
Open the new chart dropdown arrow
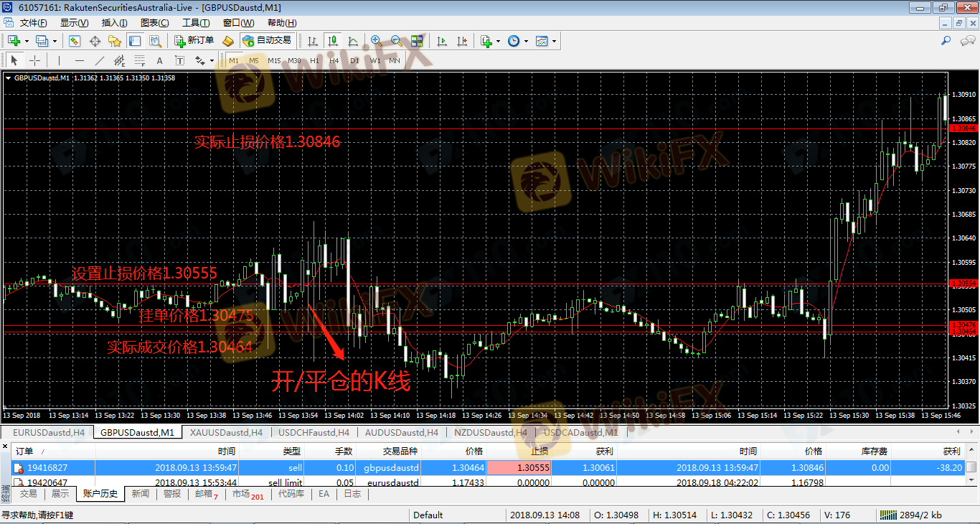pos(26,41)
